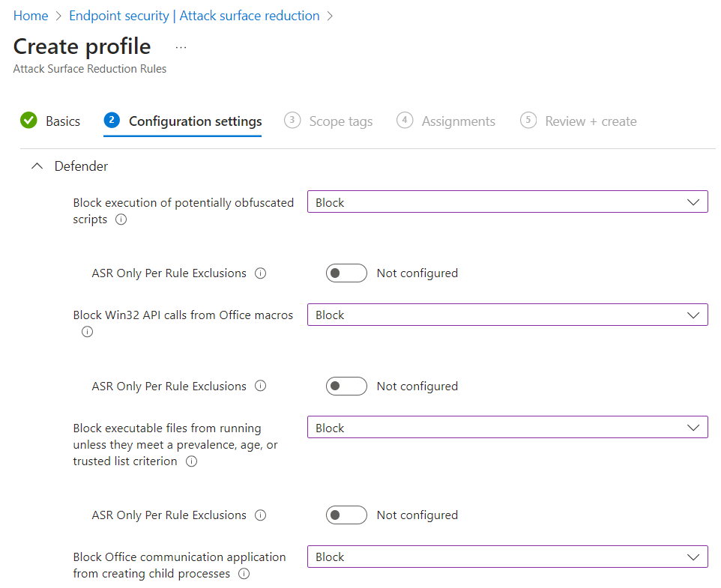
Task: Click info icon for first ASR Only Per Rule Exclusions
Action: coord(260,273)
